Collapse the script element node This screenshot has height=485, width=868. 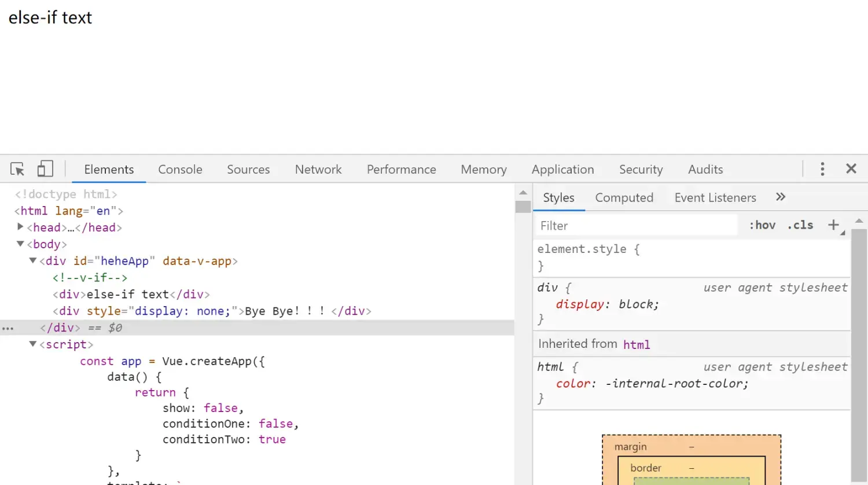(x=33, y=344)
